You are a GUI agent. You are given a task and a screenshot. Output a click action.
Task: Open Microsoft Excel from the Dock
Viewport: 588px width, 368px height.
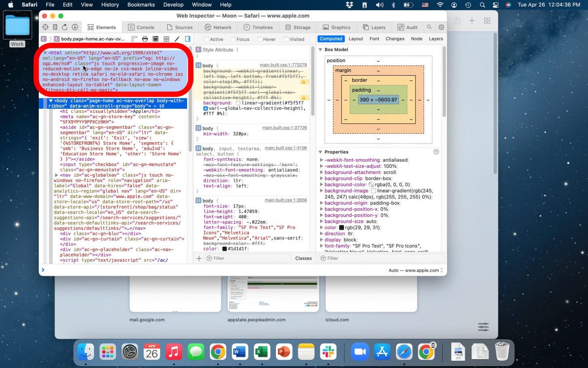(x=262, y=352)
